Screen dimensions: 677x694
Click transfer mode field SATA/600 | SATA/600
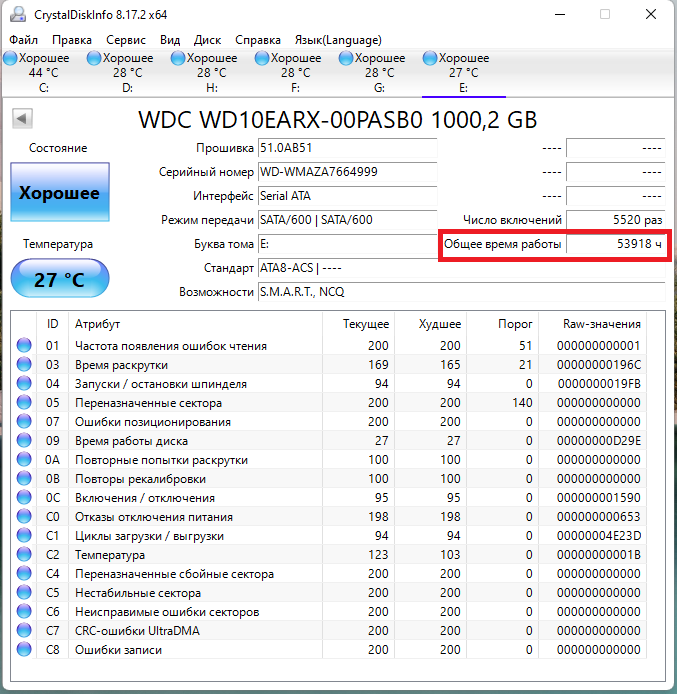coord(347,220)
